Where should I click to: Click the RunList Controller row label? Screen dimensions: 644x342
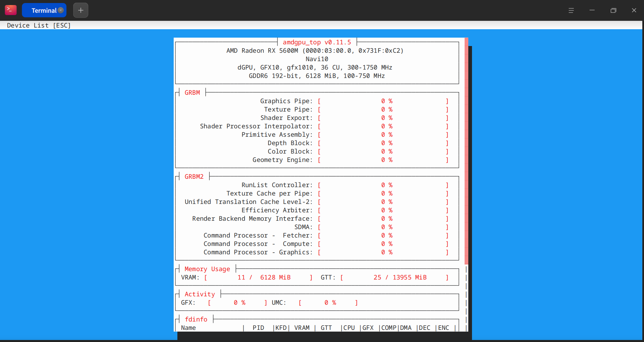click(x=277, y=185)
